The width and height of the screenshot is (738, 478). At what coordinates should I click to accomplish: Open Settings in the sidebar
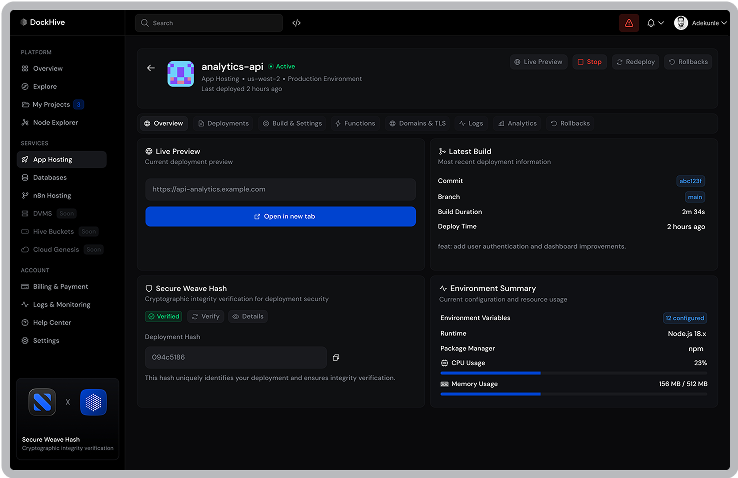[46, 340]
